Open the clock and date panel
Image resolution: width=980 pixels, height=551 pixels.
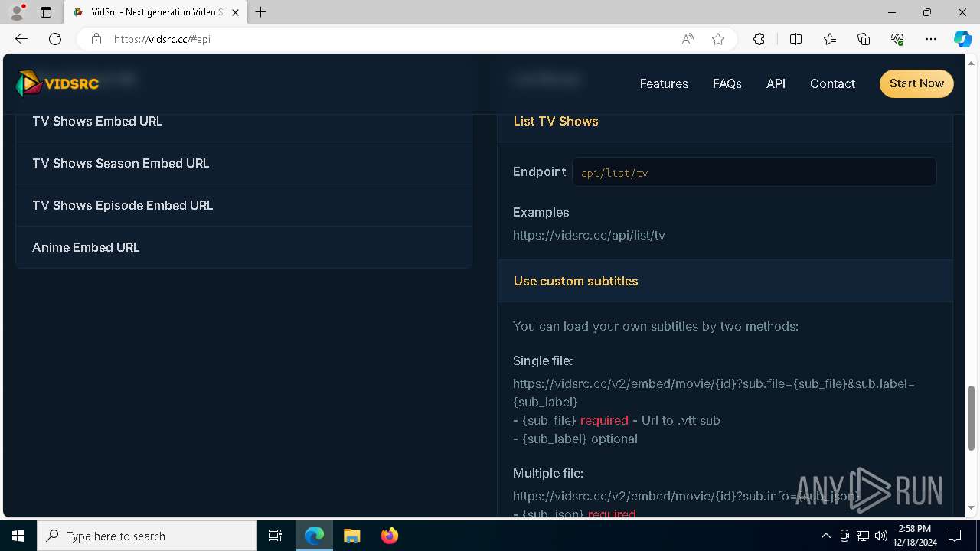tap(915, 536)
